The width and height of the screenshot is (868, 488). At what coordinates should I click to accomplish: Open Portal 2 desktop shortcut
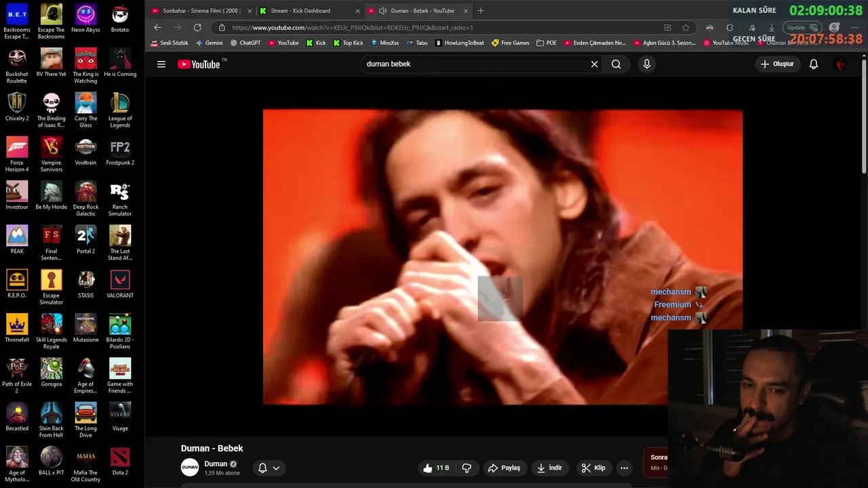[85, 240]
